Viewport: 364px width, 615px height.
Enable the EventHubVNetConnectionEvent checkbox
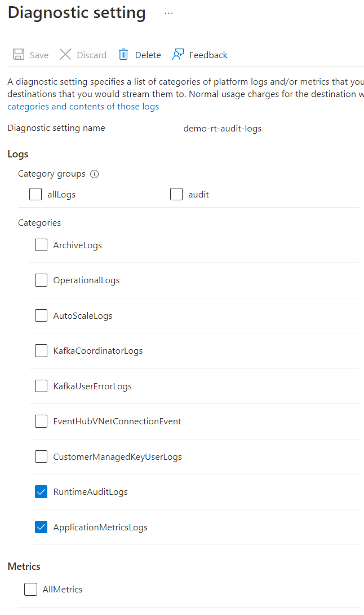click(x=41, y=421)
